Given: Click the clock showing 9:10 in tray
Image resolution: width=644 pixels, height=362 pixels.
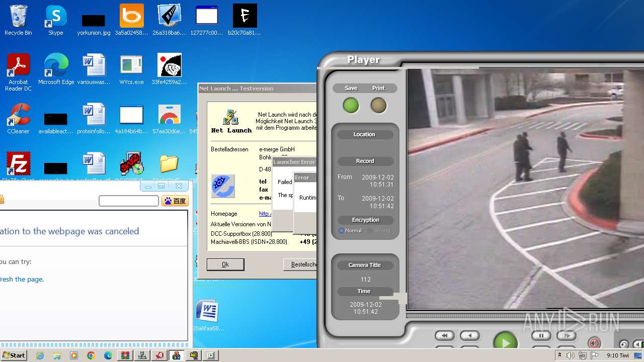Looking at the screenshot, I should tap(618, 355).
